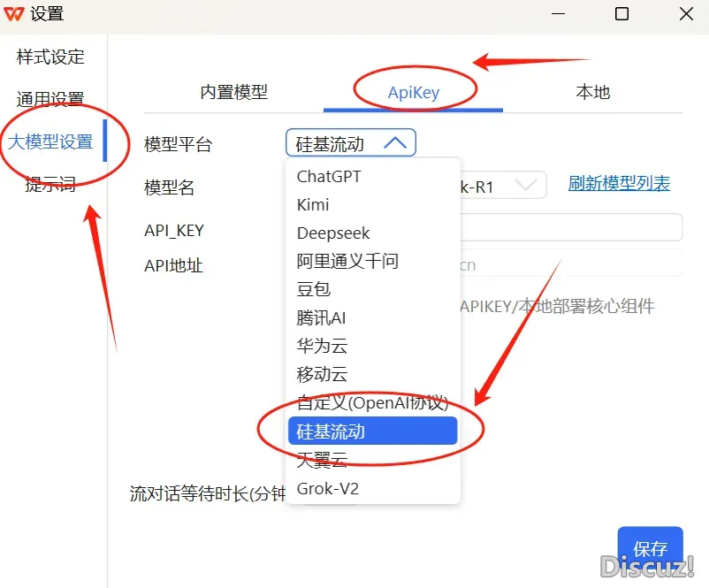Collapse the 模型平台 dropdown showing 硅基流动
709x588 pixels.
[x=351, y=144]
